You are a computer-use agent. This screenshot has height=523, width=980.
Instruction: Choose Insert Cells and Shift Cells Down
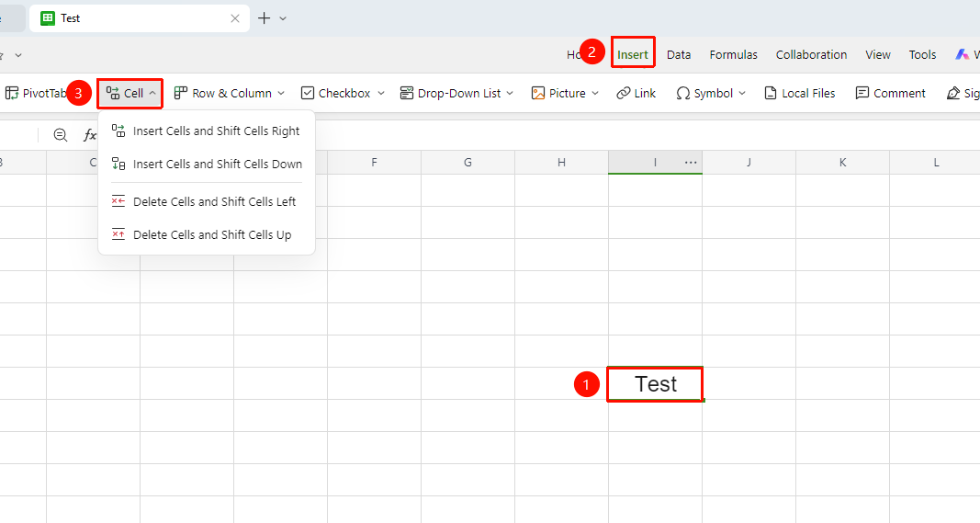[207, 164]
